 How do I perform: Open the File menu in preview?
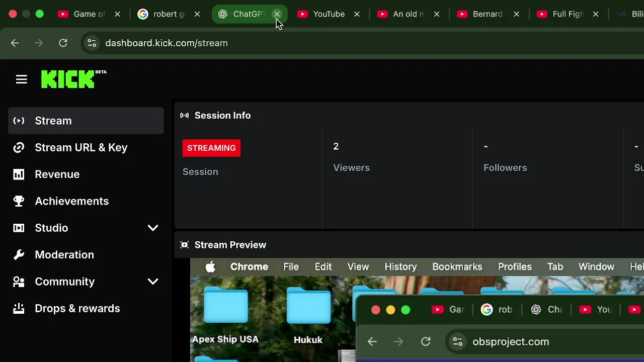tap(291, 267)
